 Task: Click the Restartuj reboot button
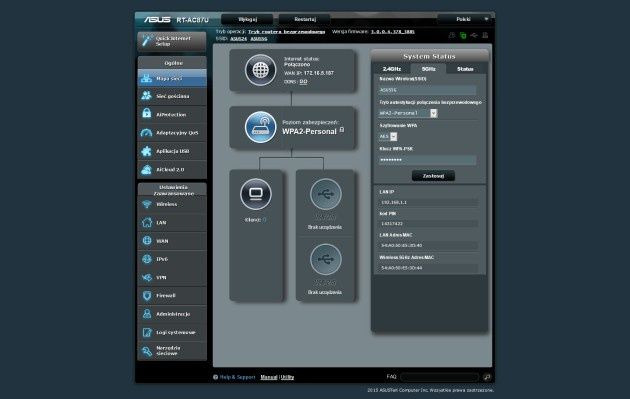(305, 19)
